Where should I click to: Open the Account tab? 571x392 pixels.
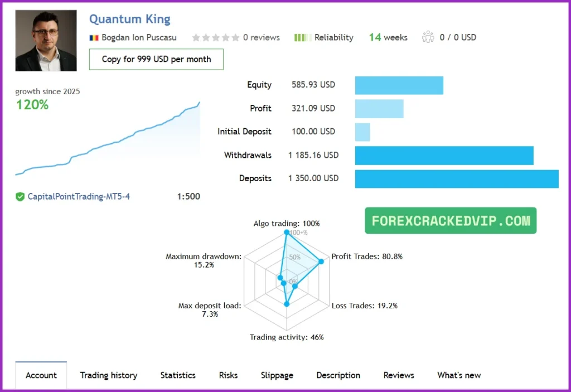(x=41, y=375)
